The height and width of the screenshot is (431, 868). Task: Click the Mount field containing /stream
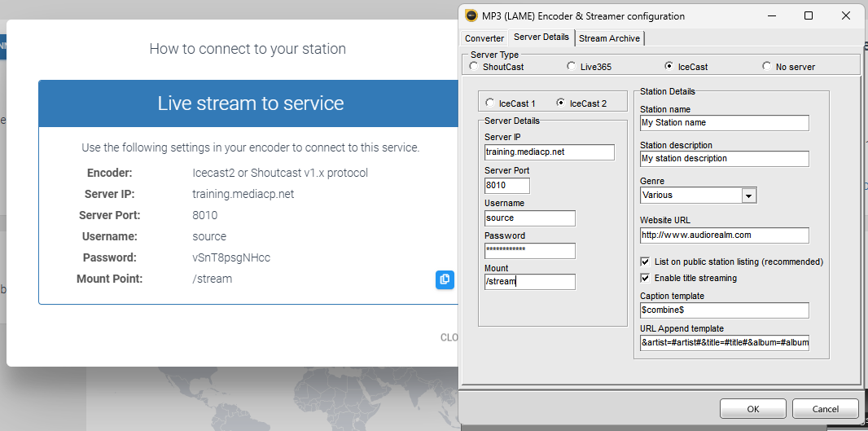tap(530, 282)
